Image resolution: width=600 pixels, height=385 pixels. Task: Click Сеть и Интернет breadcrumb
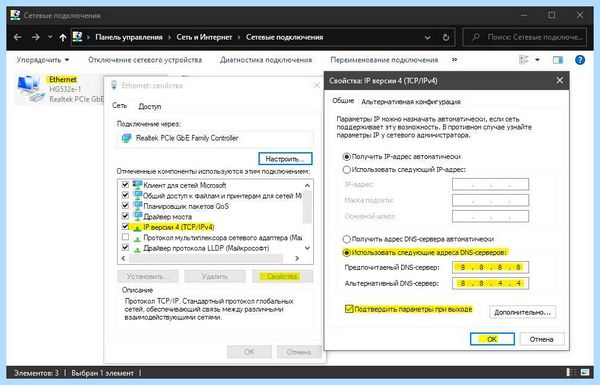(204, 37)
